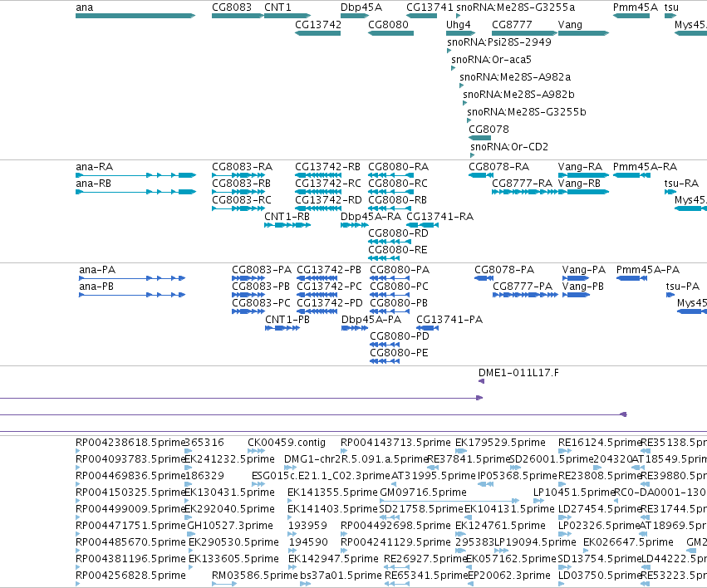
Task: Click the CG8083-PA protein glyph
Action: pyautogui.click(x=248, y=278)
